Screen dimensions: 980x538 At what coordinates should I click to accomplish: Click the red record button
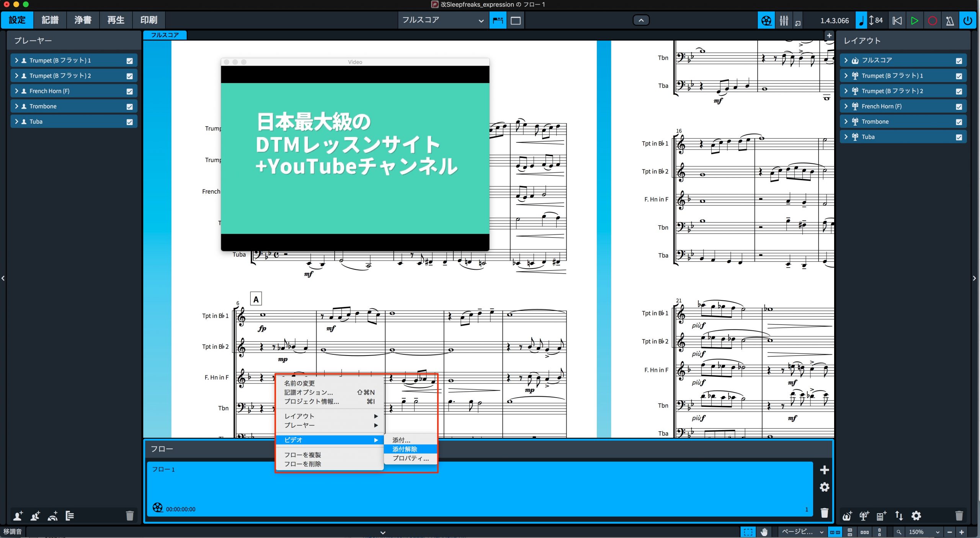(x=932, y=20)
